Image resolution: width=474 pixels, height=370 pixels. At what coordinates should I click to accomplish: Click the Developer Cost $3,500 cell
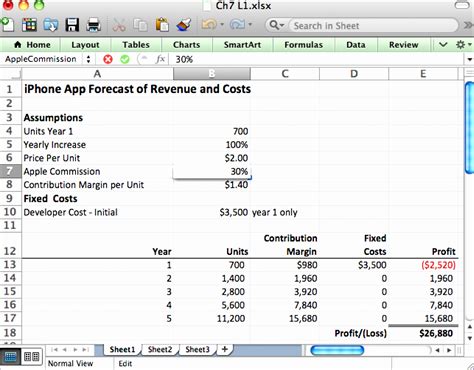click(x=212, y=212)
